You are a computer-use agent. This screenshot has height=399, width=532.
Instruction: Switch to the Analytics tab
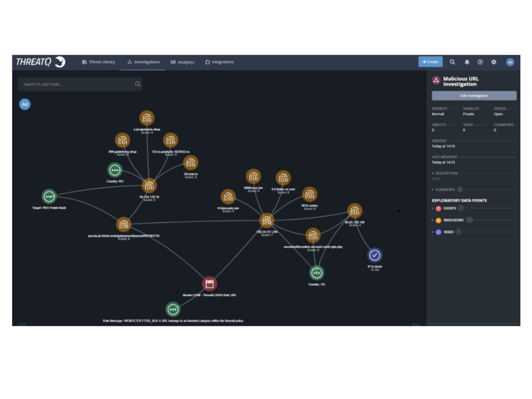click(182, 62)
